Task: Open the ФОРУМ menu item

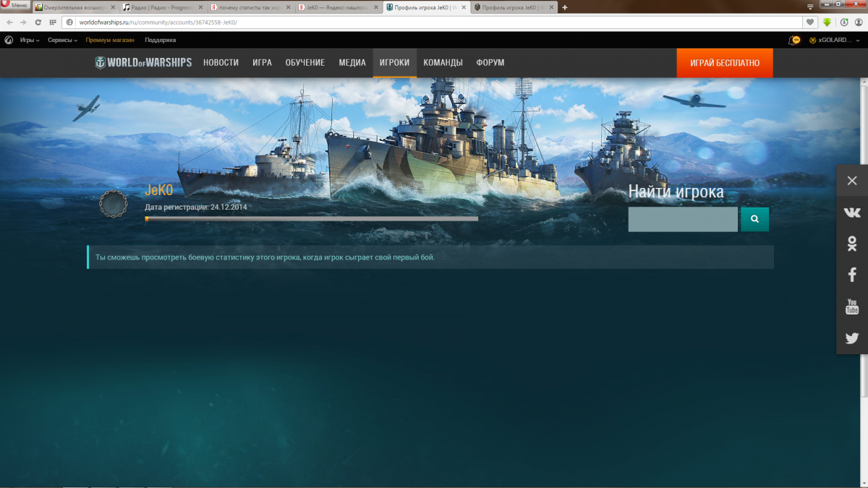Action: tap(490, 63)
